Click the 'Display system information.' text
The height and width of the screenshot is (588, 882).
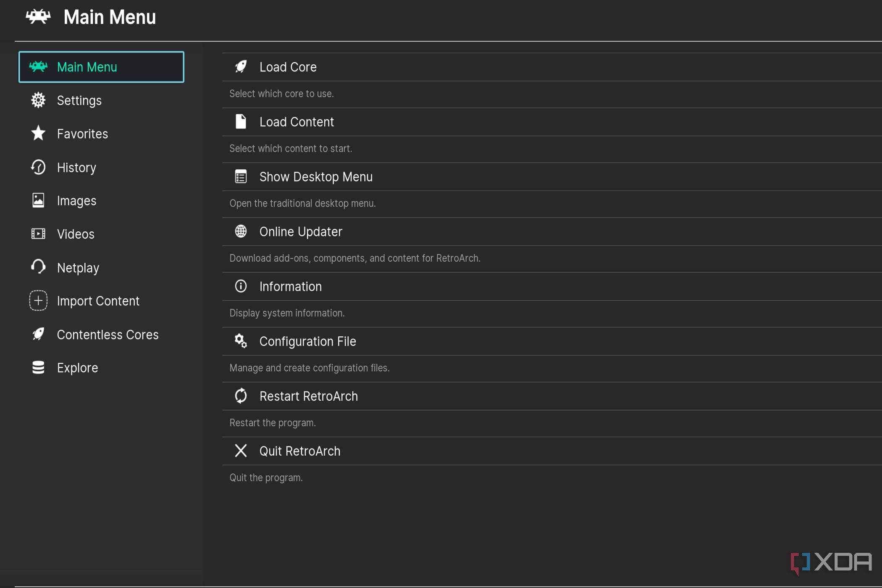(287, 313)
